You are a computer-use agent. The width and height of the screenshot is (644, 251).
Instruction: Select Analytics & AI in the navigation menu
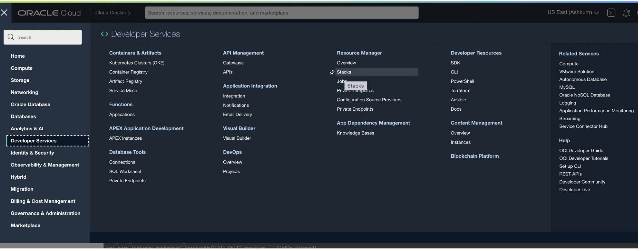point(27,129)
